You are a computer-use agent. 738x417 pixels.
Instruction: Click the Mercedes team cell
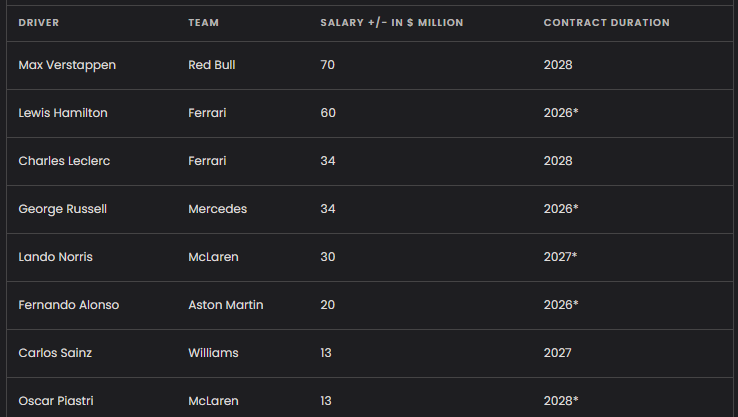pos(217,209)
